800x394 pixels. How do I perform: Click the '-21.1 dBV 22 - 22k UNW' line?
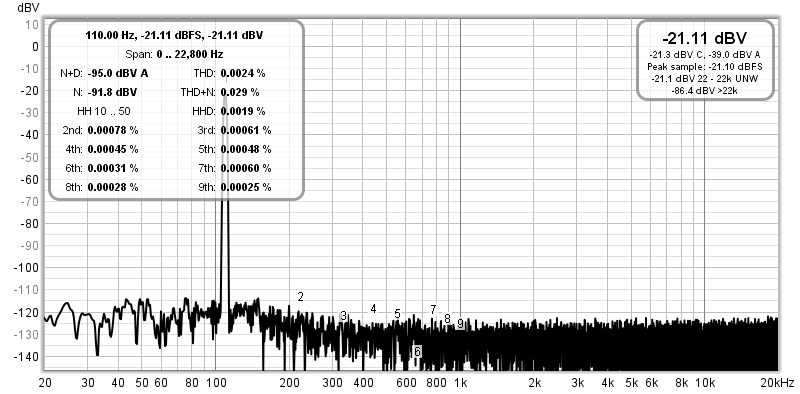point(705,79)
